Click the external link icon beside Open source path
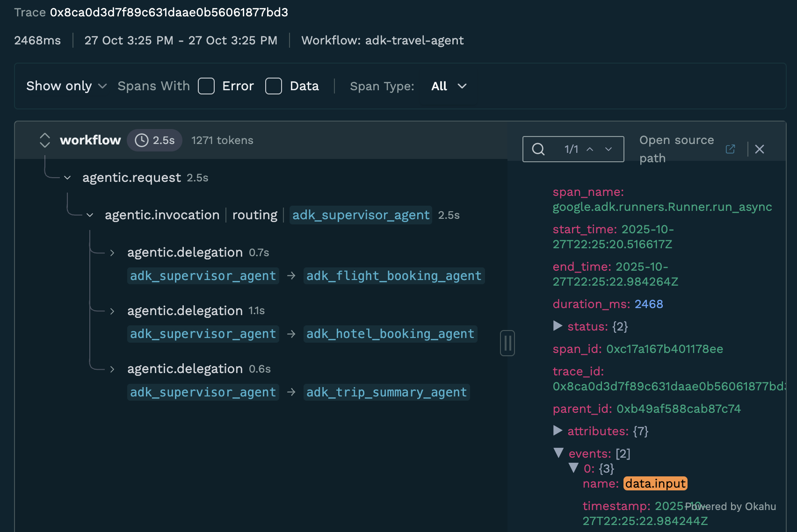Screen dimensions: 797x532 (730, 149)
